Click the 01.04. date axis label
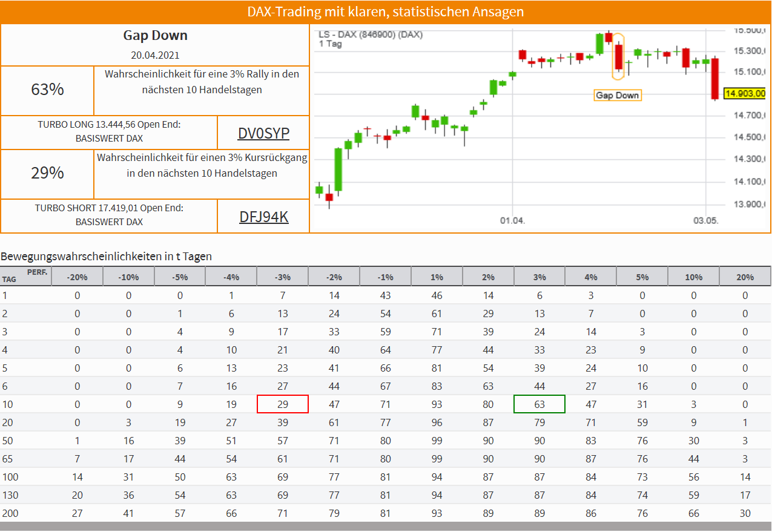This screenshot has width=772, height=532. pos(512,220)
